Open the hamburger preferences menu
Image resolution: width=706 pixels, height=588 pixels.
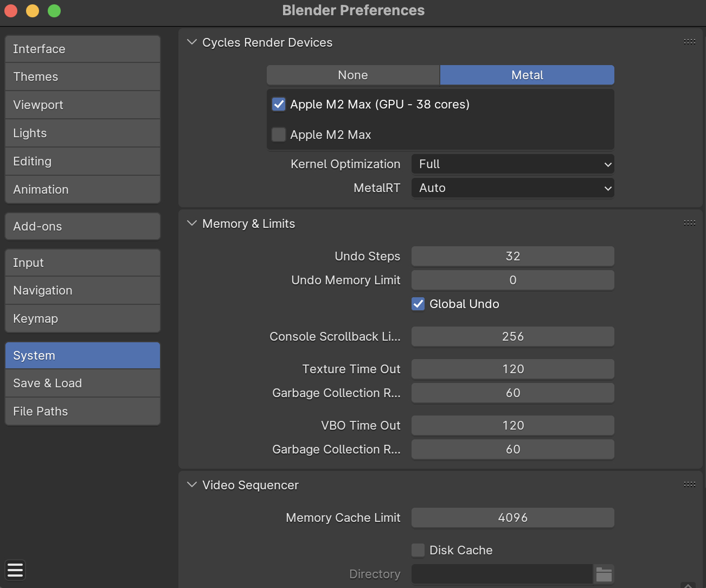coord(15,570)
